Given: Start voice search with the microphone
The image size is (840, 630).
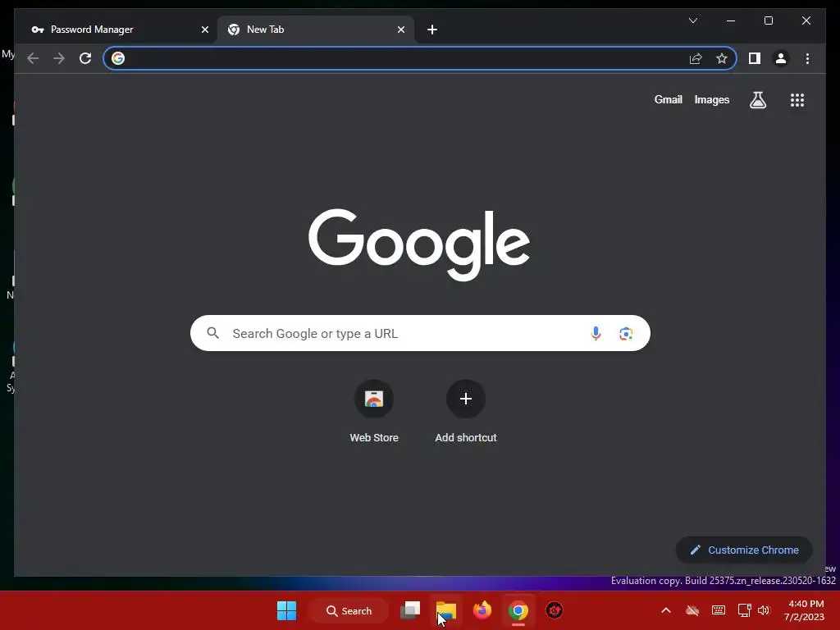Looking at the screenshot, I should 596,333.
